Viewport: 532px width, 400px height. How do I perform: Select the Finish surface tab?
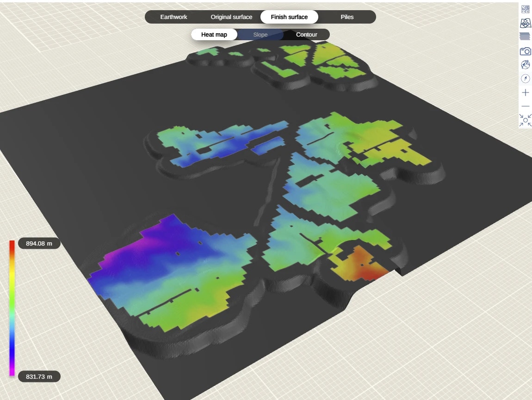[x=289, y=17]
